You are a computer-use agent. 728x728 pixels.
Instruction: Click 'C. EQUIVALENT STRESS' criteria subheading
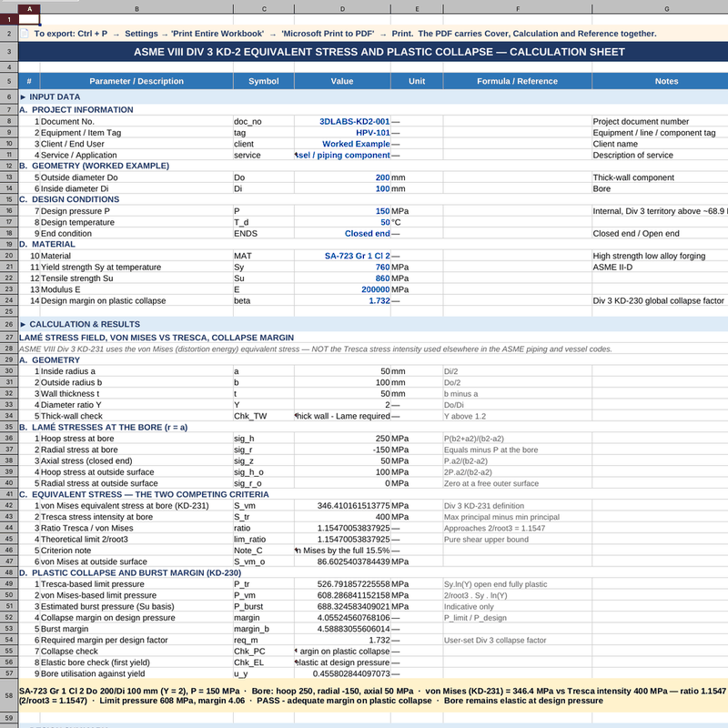(x=144, y=494)
